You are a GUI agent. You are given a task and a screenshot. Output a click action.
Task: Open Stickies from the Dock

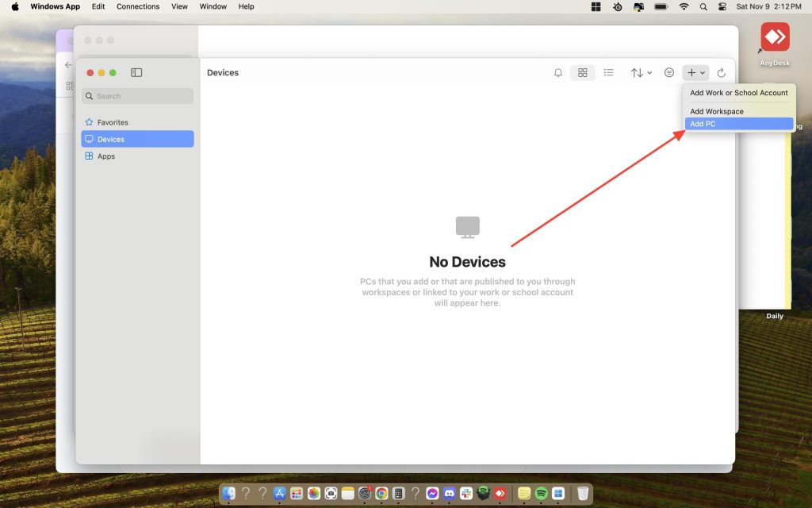point(524,493)
